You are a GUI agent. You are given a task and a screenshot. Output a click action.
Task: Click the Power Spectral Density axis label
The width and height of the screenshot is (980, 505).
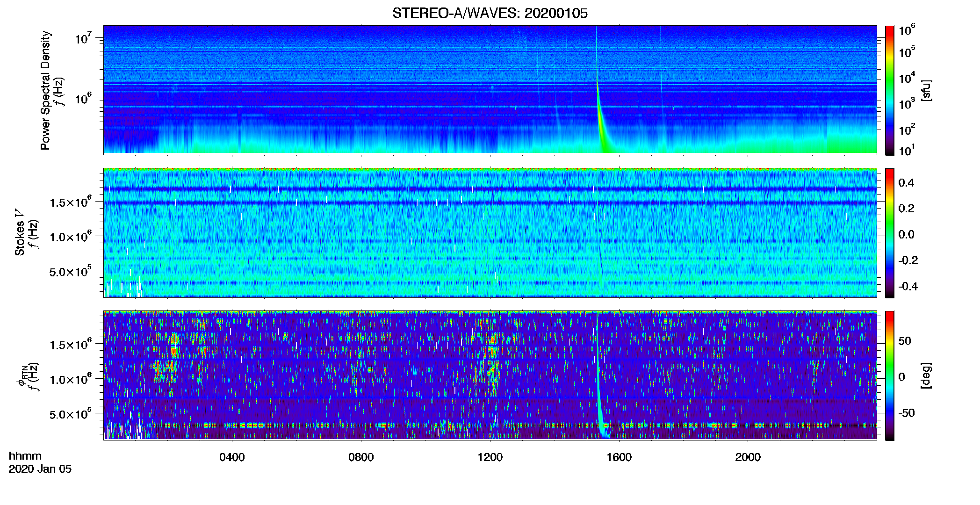[x=45, y=90]
